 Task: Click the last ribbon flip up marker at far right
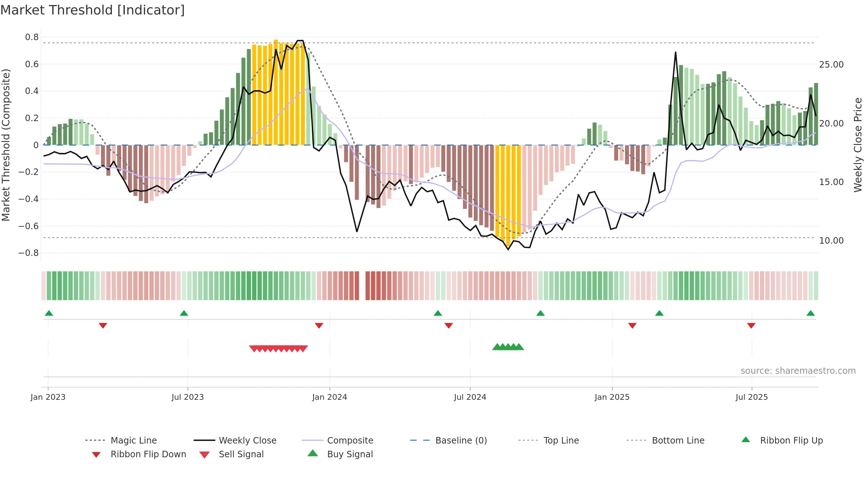click(x=810, y=313)
